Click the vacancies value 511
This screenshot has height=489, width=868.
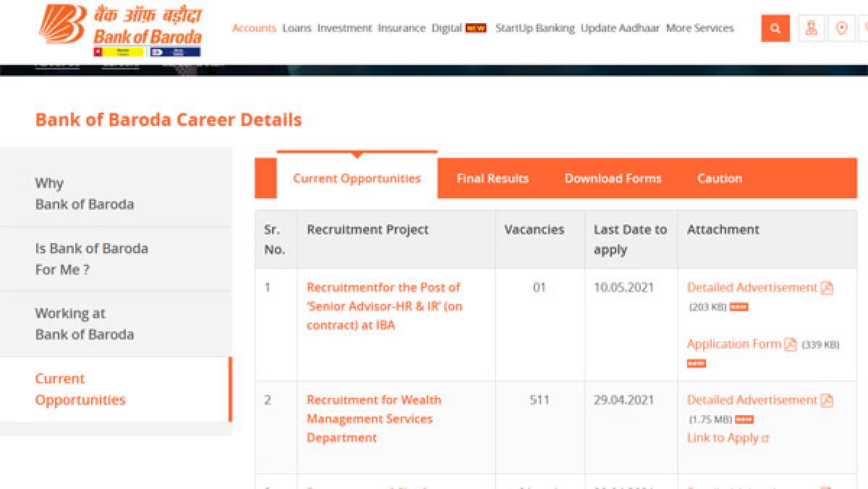(x=540, y=400)
